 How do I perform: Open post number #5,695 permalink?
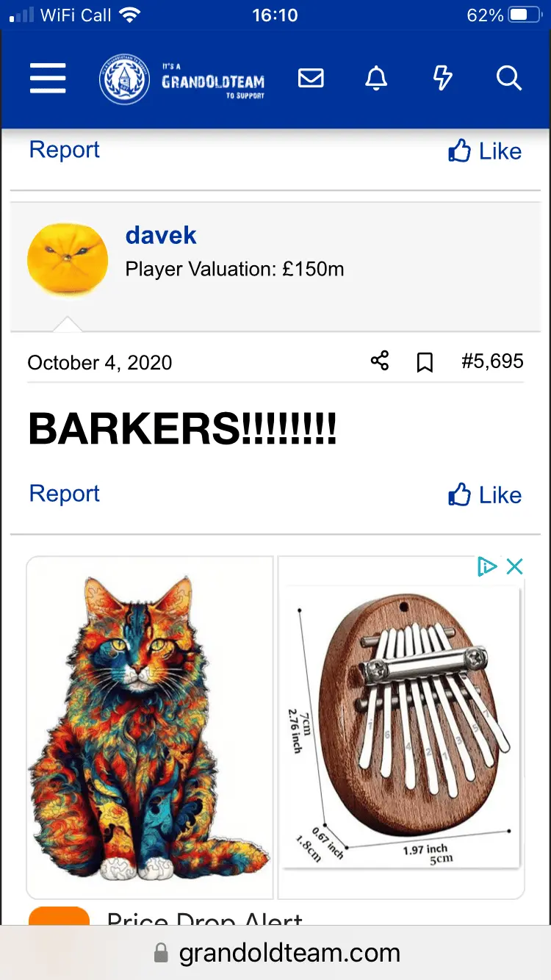(492, 361)
